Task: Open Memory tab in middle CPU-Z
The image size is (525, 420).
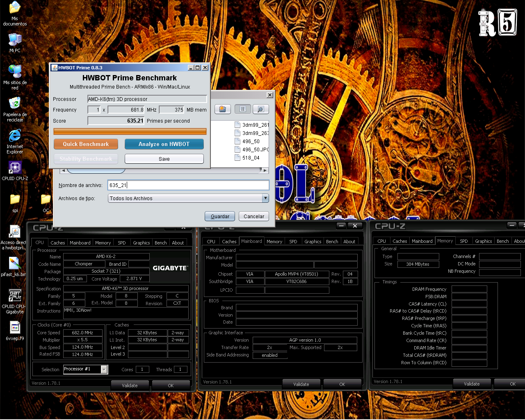Action: (x=274, y=242)
